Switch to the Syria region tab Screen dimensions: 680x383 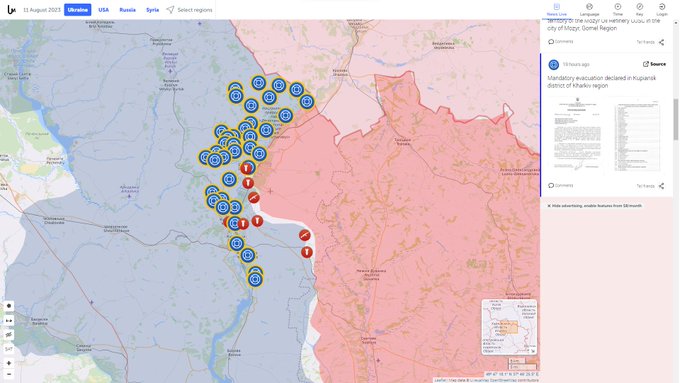152,10
